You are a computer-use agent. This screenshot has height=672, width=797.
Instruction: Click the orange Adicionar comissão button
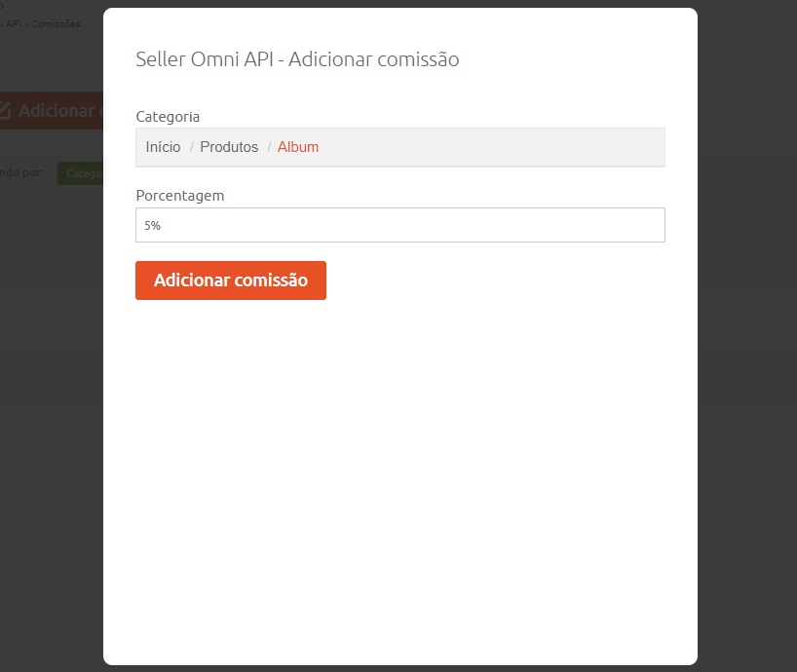(231, 280)
